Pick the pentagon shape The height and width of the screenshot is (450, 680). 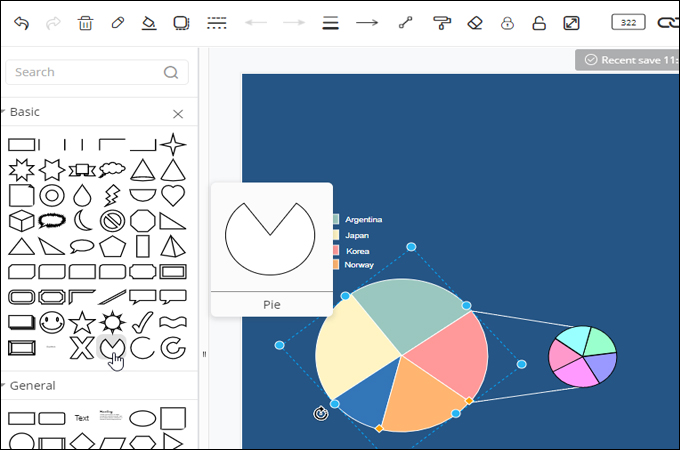coord(112,246)
